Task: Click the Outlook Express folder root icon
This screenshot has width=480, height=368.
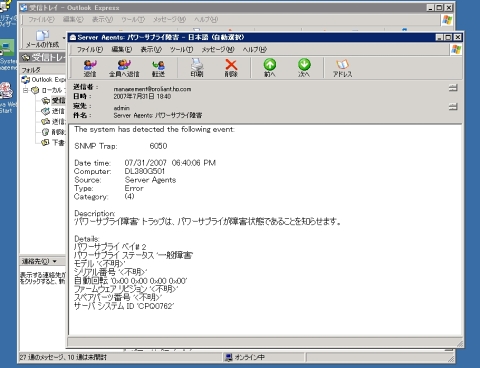Action: pos(26,80)
